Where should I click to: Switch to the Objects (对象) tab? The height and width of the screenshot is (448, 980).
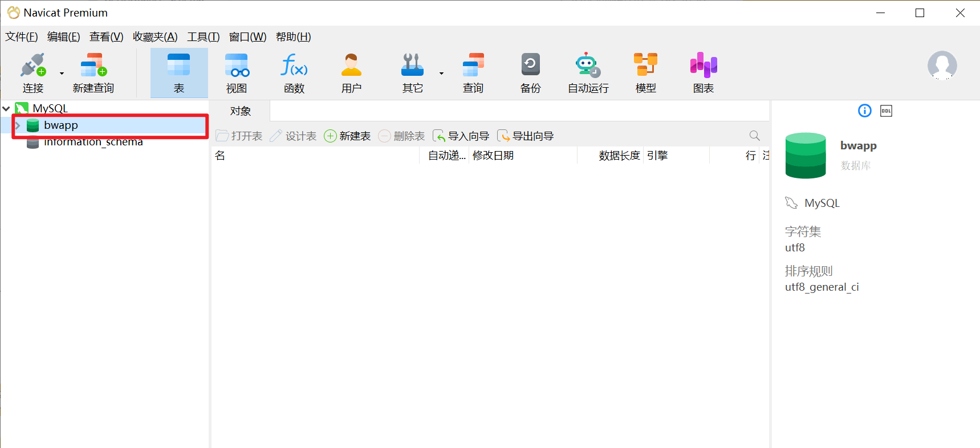(x=240, y=111)
